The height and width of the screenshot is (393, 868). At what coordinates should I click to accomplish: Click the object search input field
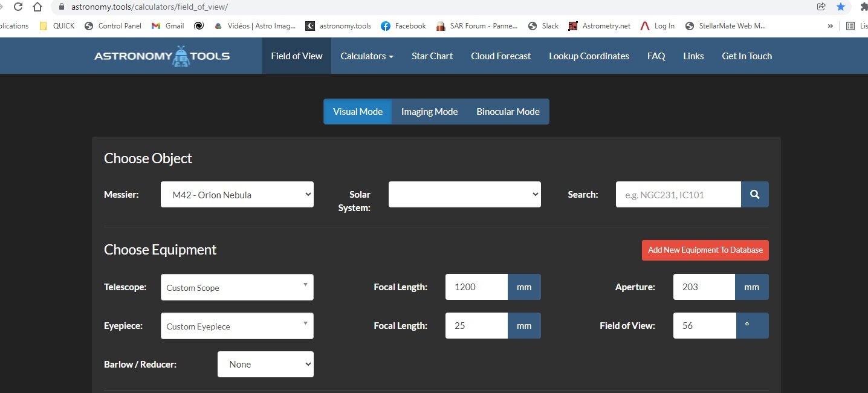click(x=678, y=195)
